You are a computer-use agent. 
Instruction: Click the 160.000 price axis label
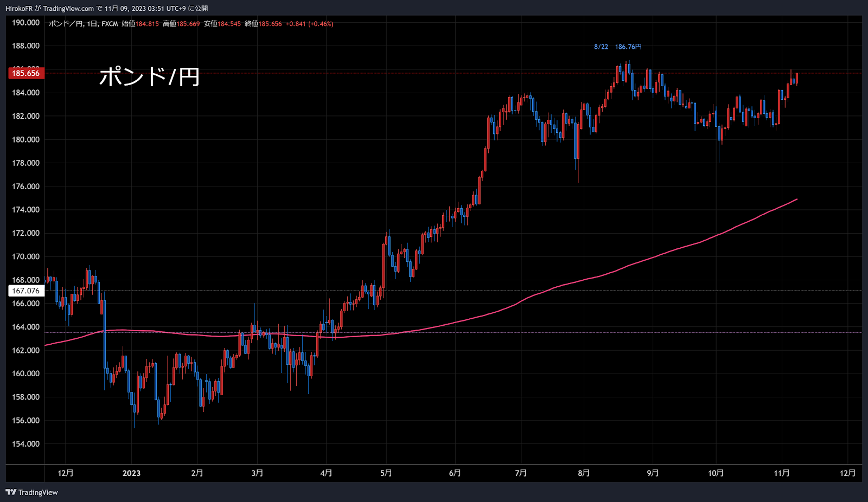tap(25, 374)
